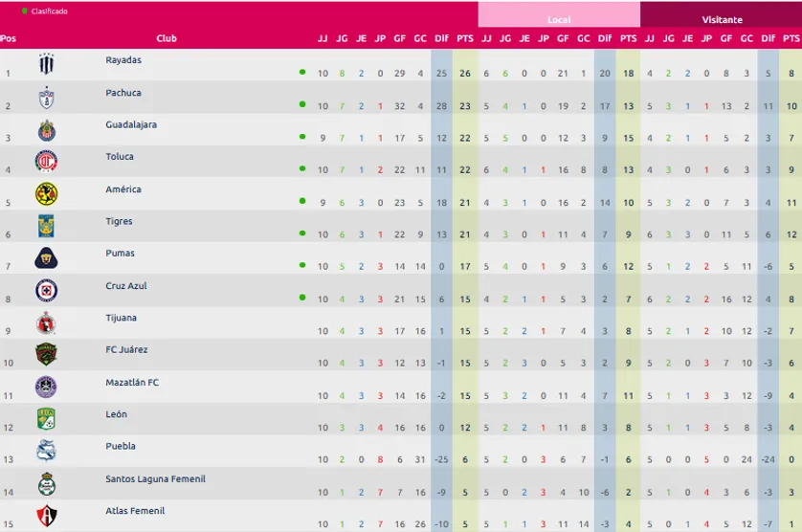Open the Toluca club badge
The width and height of the screenshot is (802, 532).
tap(46, 162)
